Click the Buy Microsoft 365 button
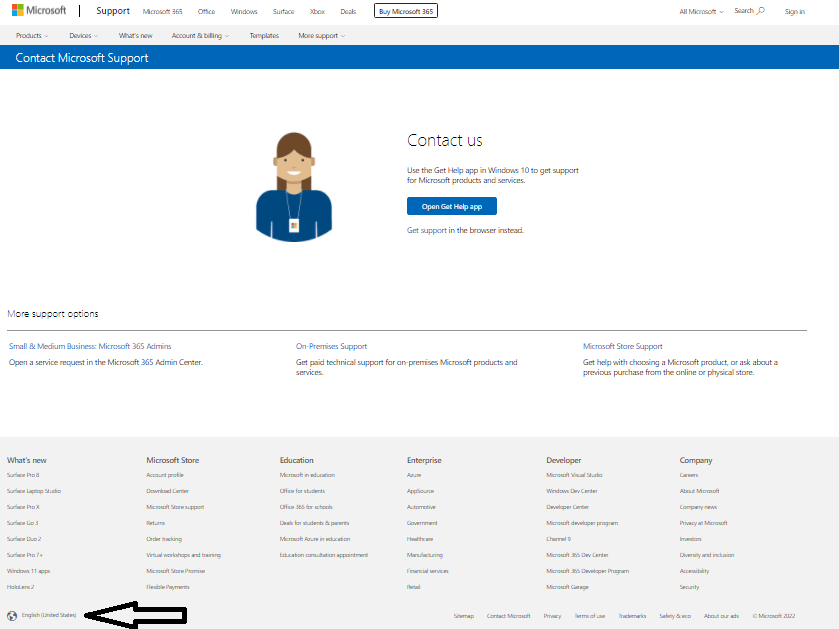The width and height of the screenshot is (839, 629). [x=406, y=11]
